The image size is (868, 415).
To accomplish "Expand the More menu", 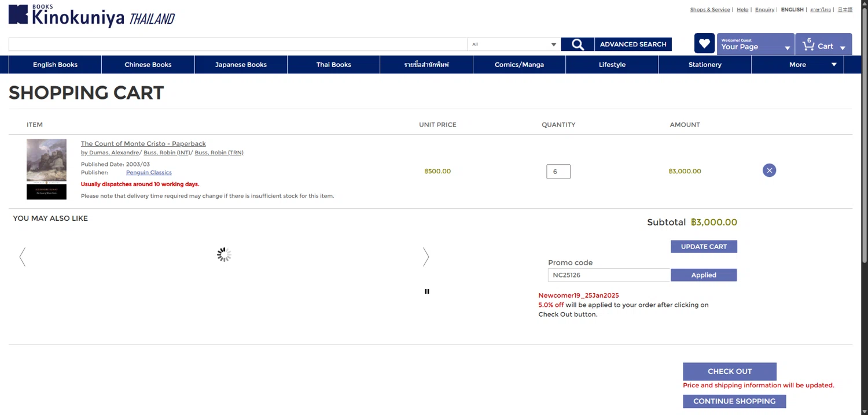I will (797, 65).
